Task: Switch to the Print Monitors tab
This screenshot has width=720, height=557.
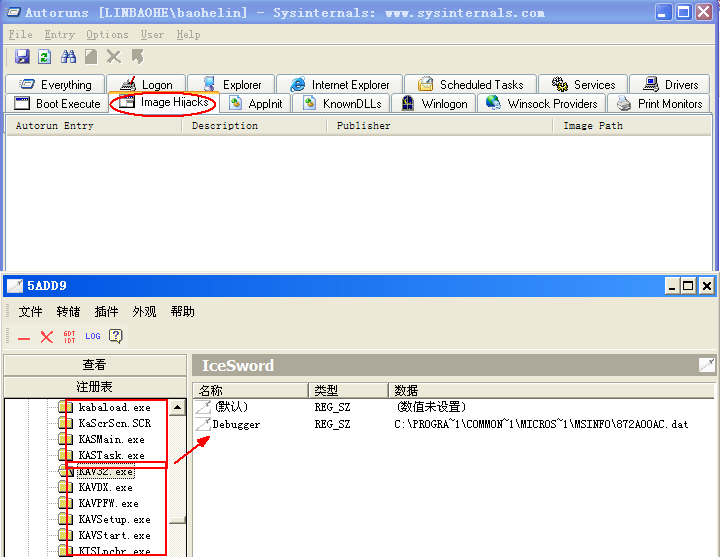Action: point(658,103)
